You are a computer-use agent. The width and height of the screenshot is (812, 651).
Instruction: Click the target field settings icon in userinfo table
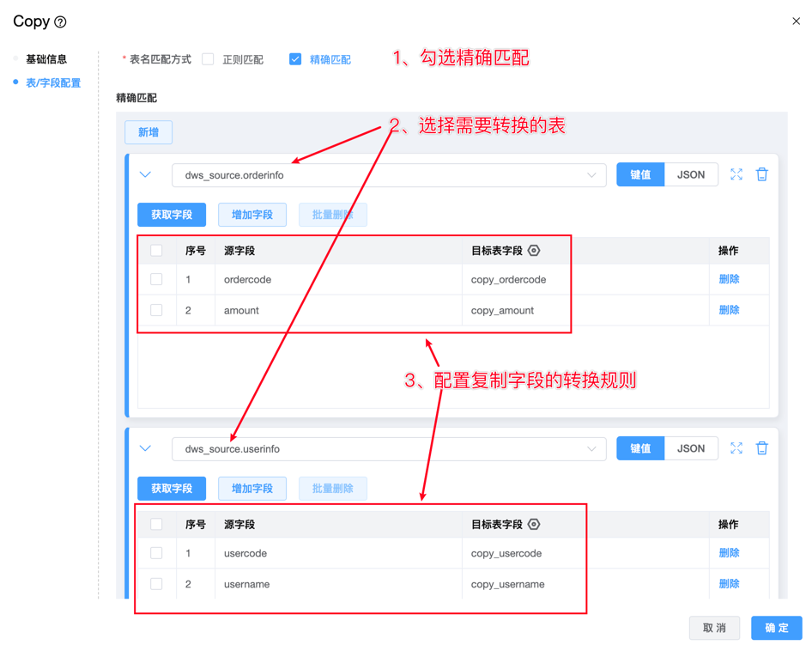(534, 525)
